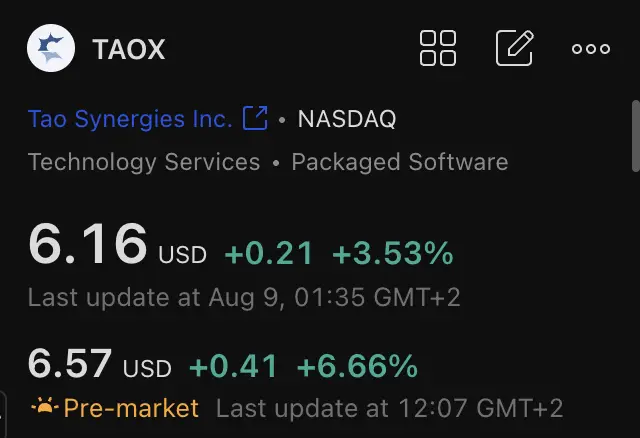Viewport: 640px width, 438px height.
Task: Click the vertical scrollbar thumb
Action: (x=636, y=136)
